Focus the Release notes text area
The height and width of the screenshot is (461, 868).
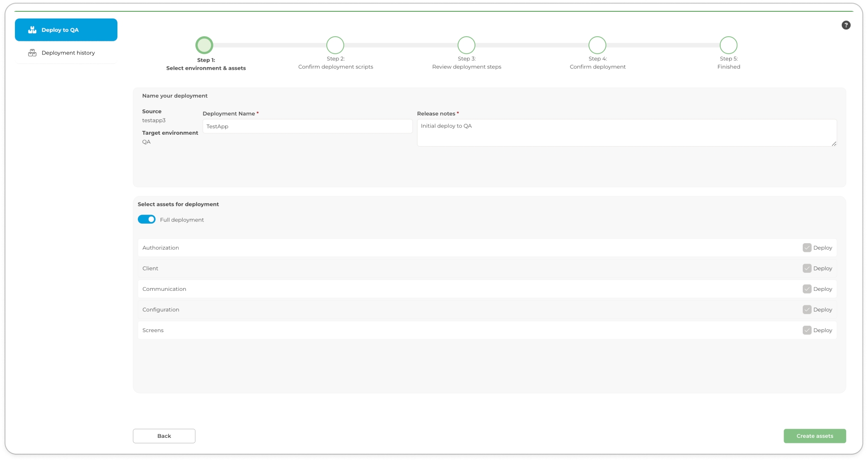(626, 132)
